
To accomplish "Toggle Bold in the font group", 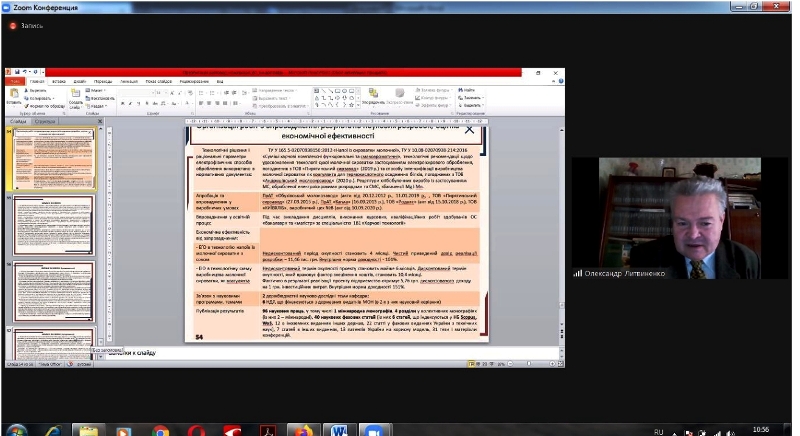I will (x=122, y=104).
